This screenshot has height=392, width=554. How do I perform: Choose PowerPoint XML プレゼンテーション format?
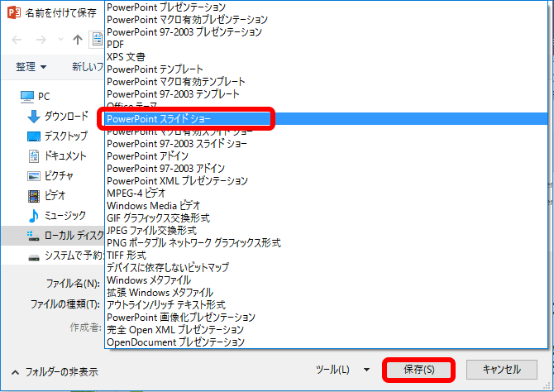click(326, 180)
